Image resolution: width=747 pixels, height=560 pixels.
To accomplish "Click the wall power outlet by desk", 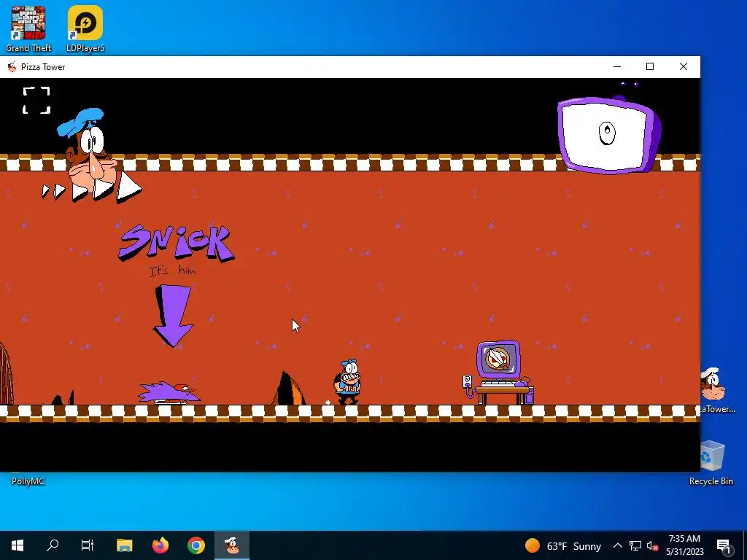I will 467,381.
